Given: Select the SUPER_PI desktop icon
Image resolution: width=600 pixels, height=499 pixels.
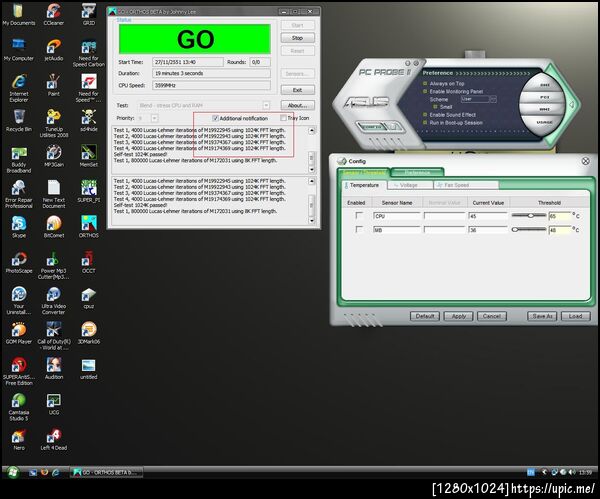Looking at the screenshot, I should [89, 191].
